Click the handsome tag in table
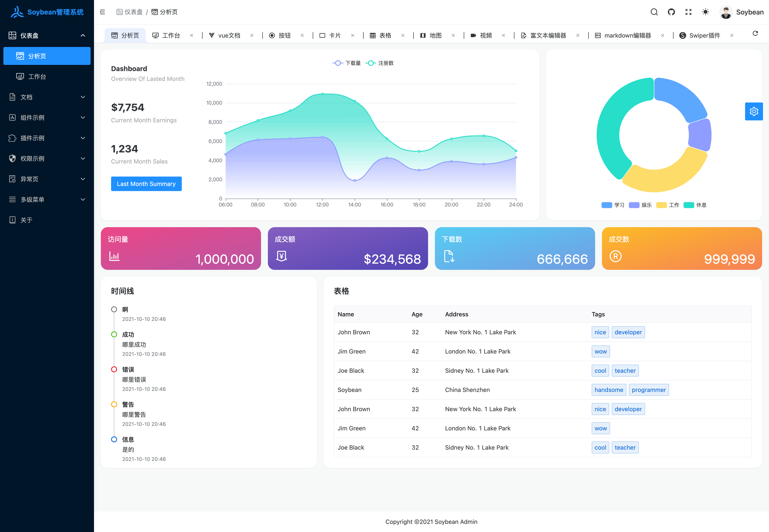The height and width of the screenshot is (532, 769). [609, 390]
